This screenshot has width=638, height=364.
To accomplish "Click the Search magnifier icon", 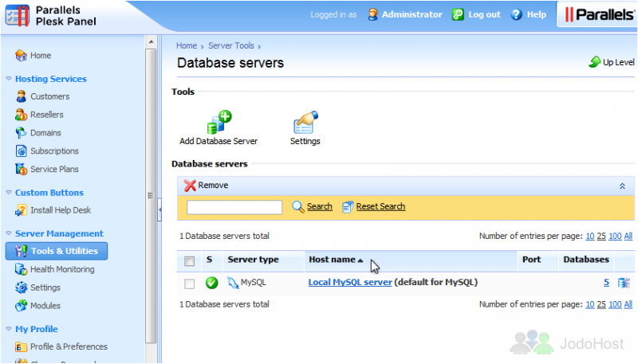I will coord(297,207).
